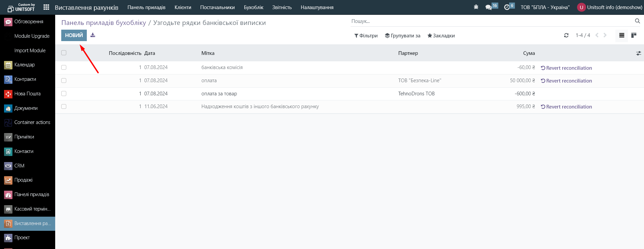Click the download/import records icon
644x249 pixels.
93,35
